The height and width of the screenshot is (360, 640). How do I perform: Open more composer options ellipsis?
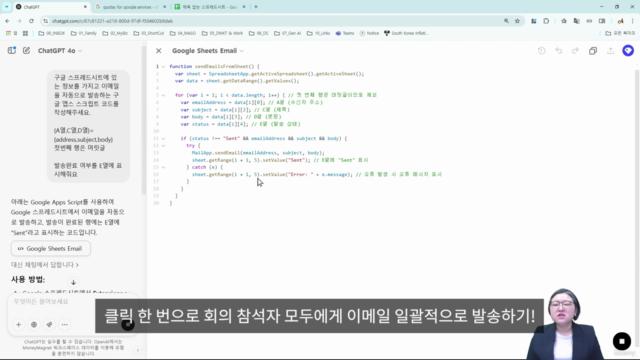[x=65, y=324]
